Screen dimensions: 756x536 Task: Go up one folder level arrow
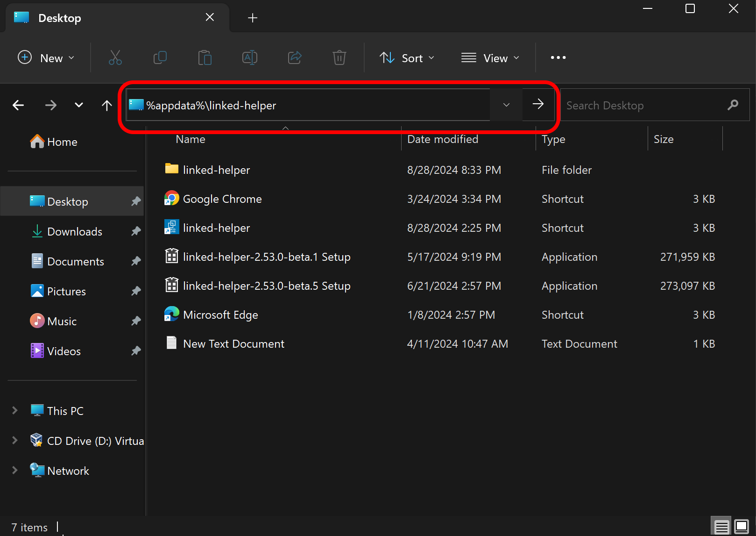point(107,105)
